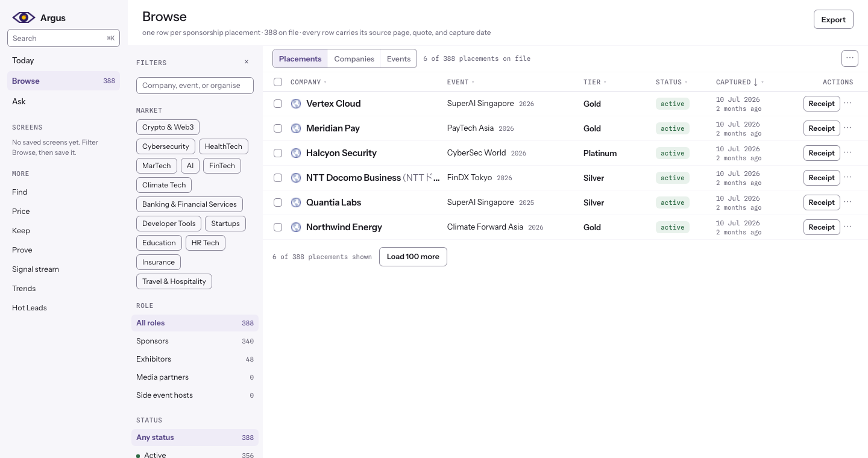Image resolution: width=868 pixels, height=458 pixels.
Task: Click the globe icon beside Quantia Labs
Action: click(x=296, y=202)
